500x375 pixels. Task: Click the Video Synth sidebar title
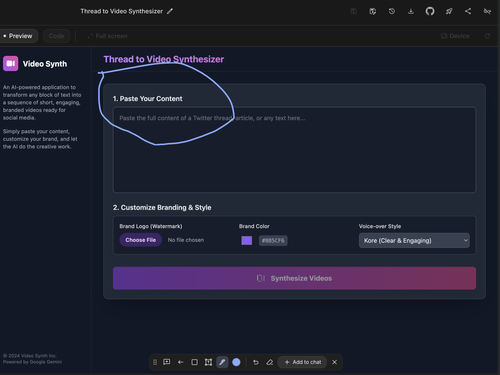click(45, 64)
